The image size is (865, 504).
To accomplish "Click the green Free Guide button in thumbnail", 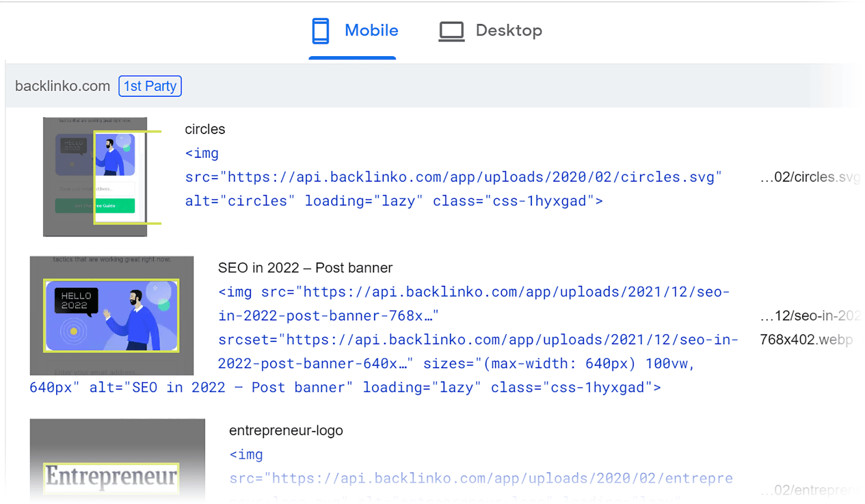I will tap(115, 206).
